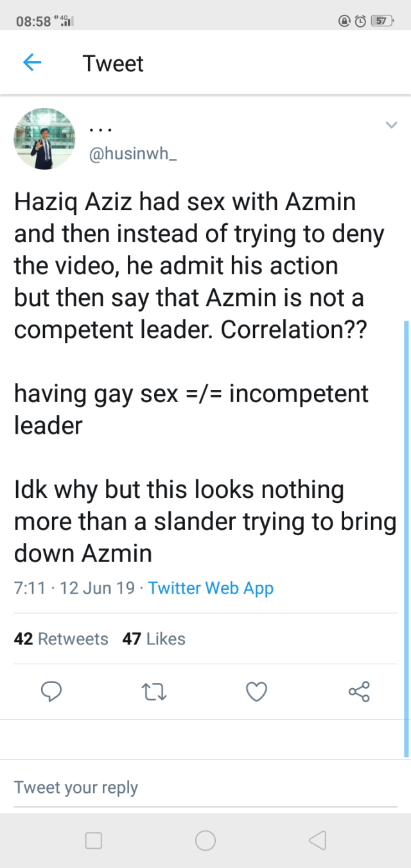This screenshot has width=411, height=868.
Task: Like the tweet with the heart icon
Action: 256,691
